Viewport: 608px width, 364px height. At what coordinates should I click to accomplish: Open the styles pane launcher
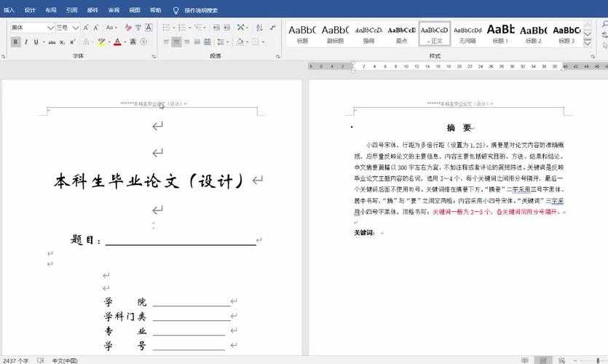(x=593, y=57)
